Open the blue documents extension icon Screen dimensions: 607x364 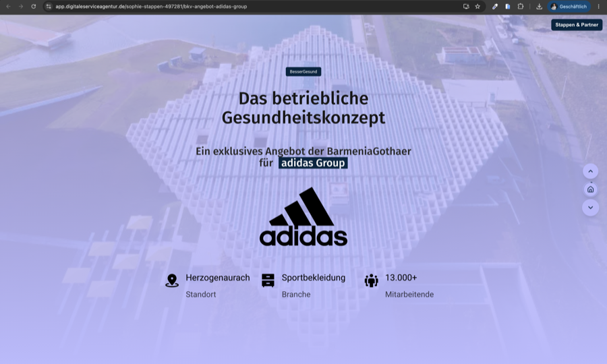pos(507,7)
